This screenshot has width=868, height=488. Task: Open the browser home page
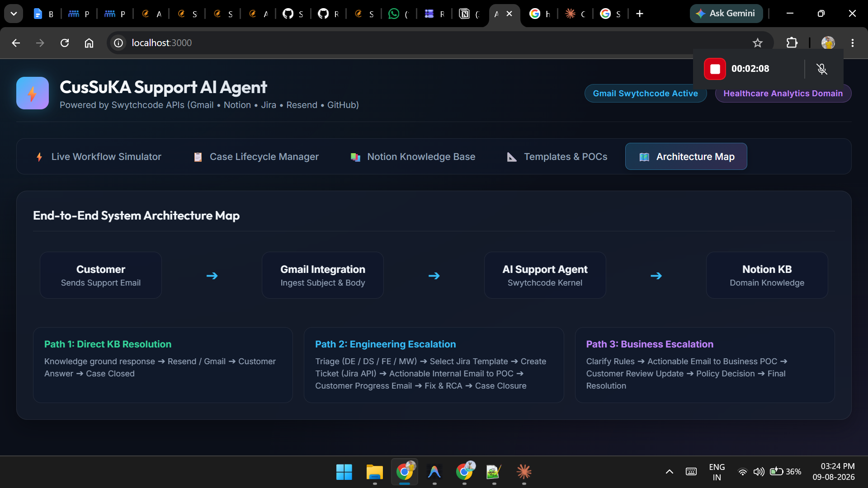89,43
